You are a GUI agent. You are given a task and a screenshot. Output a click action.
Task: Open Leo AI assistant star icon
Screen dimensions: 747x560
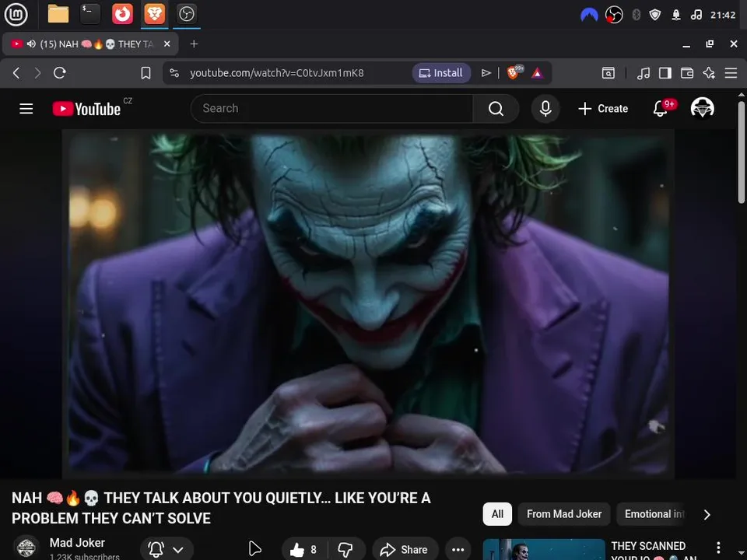click(709, 73)
